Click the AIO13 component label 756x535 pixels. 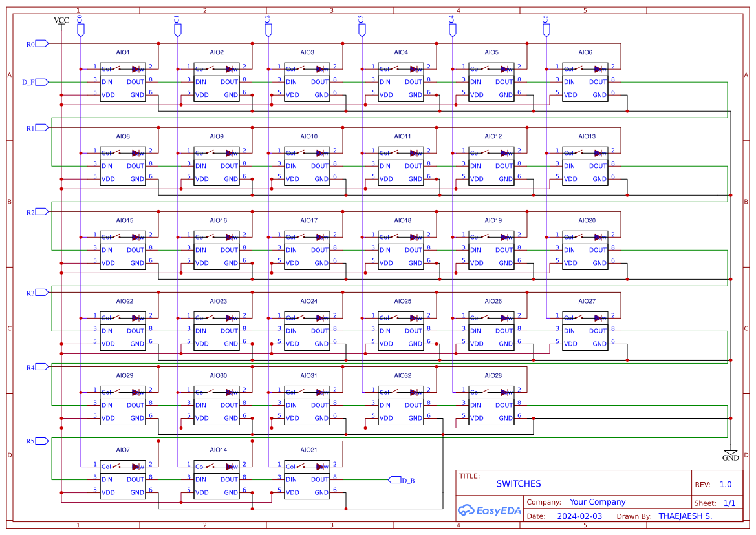587,136
